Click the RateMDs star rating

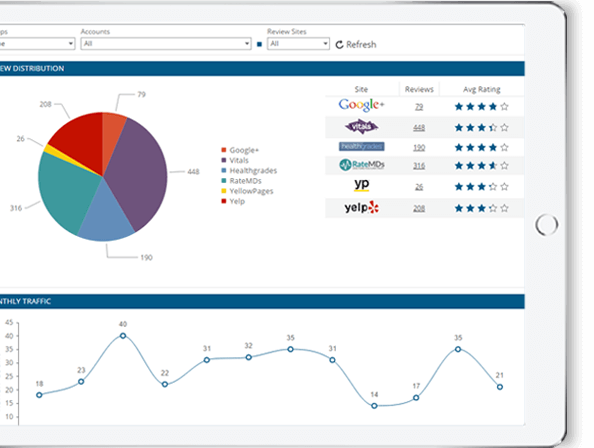481,165
